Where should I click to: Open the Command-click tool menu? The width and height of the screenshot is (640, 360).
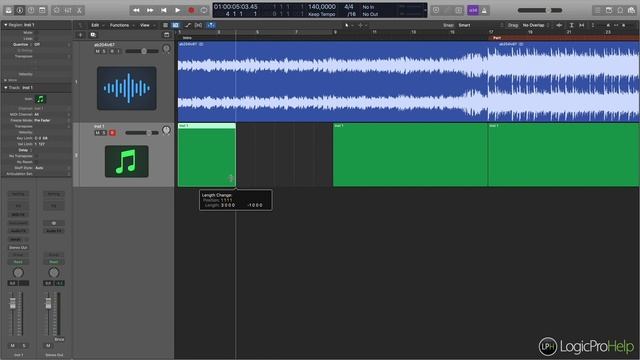pyautogui.click(x=362, y=25)
